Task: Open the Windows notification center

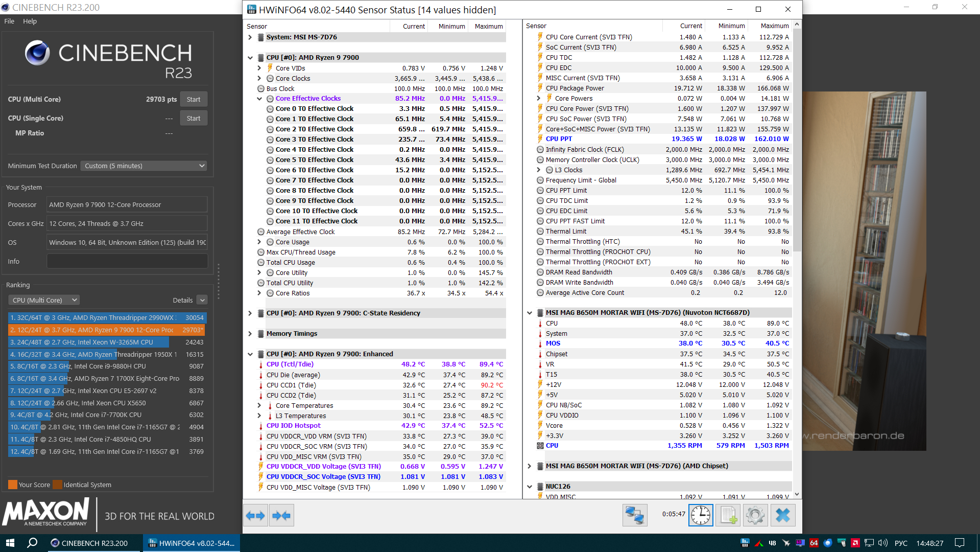Action: (960, 543)
